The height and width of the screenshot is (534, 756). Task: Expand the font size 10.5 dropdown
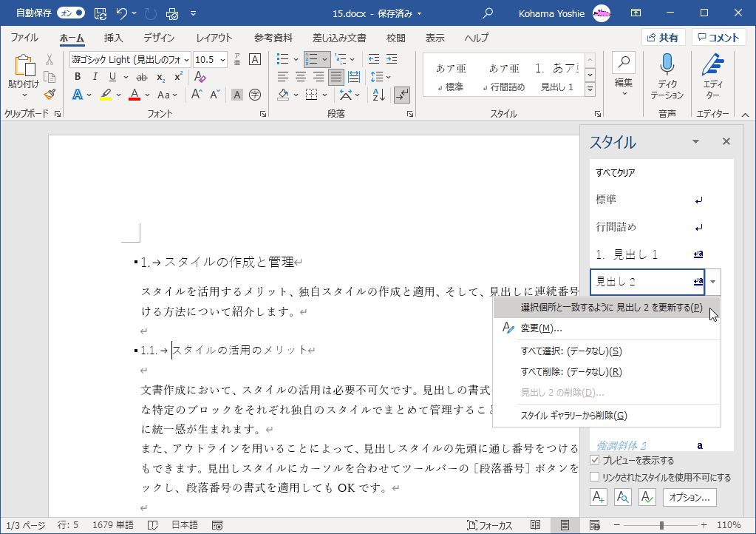(222, 59)
